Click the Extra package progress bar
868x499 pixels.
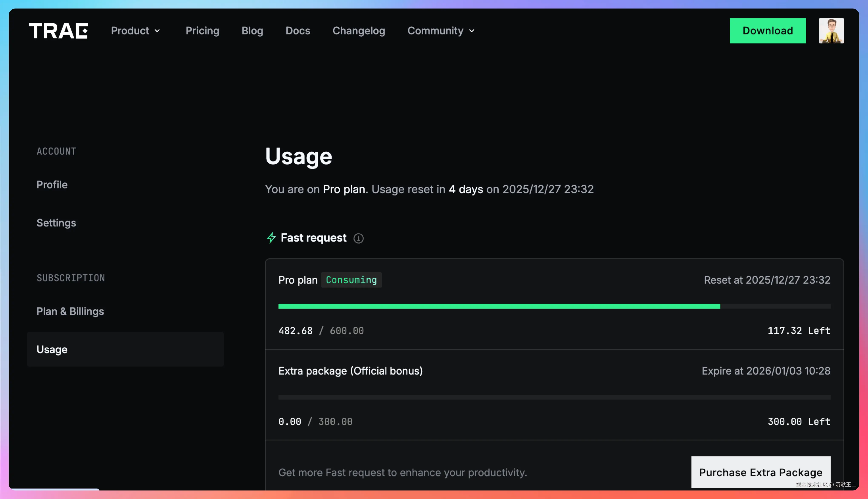tap(554, 397)
